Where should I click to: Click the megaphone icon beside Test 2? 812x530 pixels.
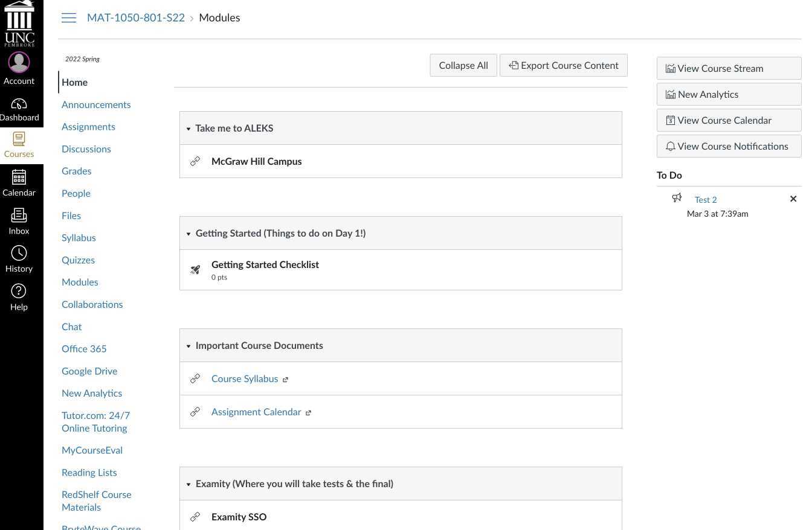click(677, 198)
